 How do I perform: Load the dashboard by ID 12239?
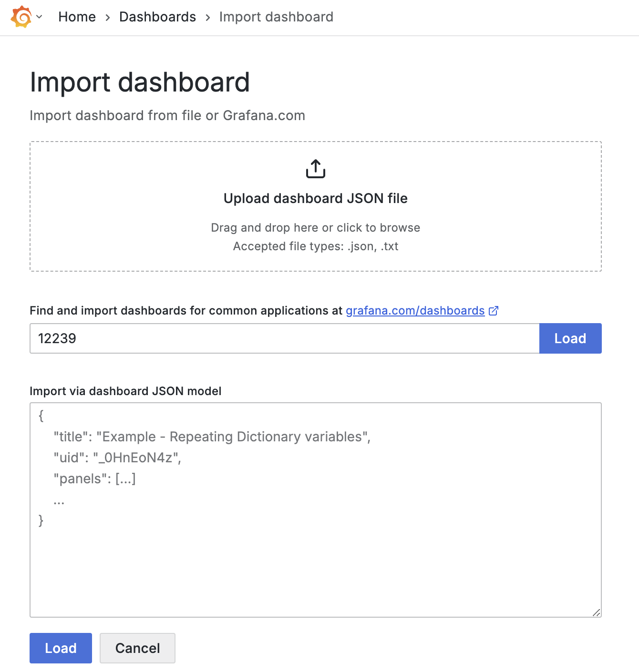[x=570, y=338]
